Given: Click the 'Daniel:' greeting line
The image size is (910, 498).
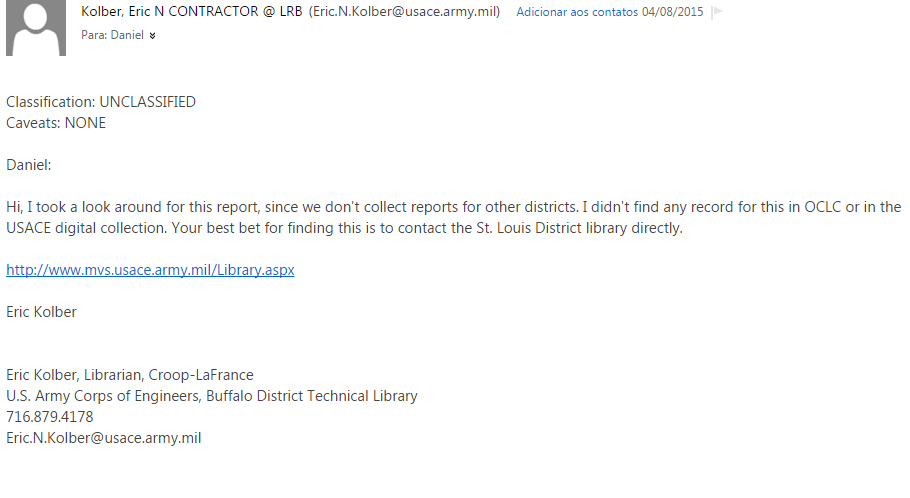Looking at the screenshot, I should (x=29, y=165).
